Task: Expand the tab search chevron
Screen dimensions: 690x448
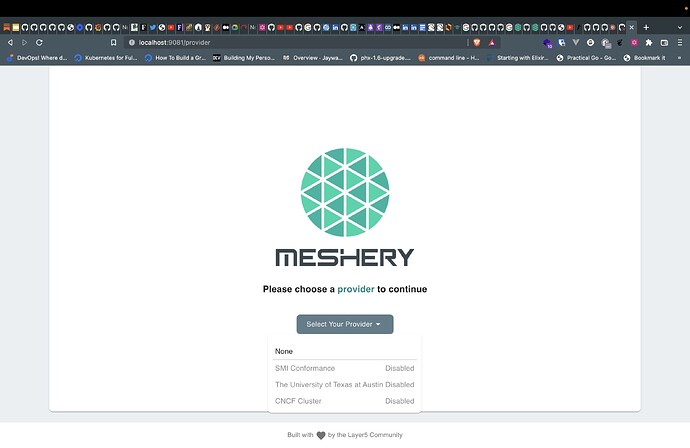Action: tap(679, 27)
